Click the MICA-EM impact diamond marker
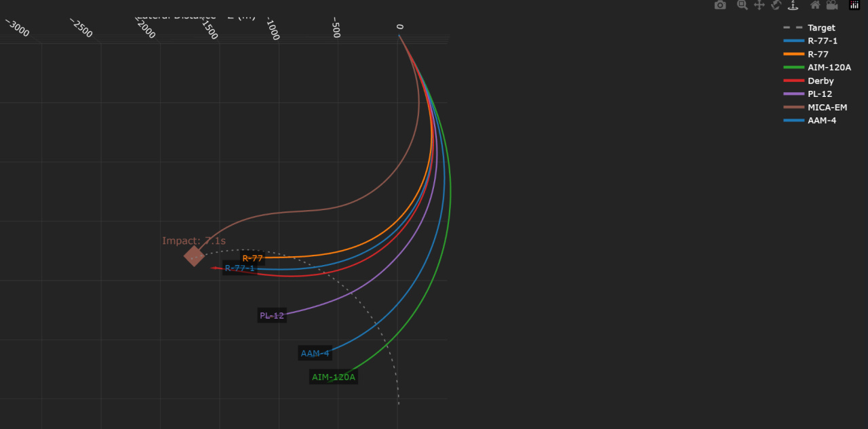The width and height of the screenshot is (868, 429). 194,256
